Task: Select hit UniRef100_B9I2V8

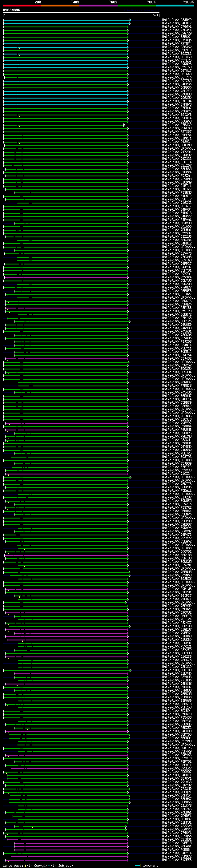Action: coord(177,115)
